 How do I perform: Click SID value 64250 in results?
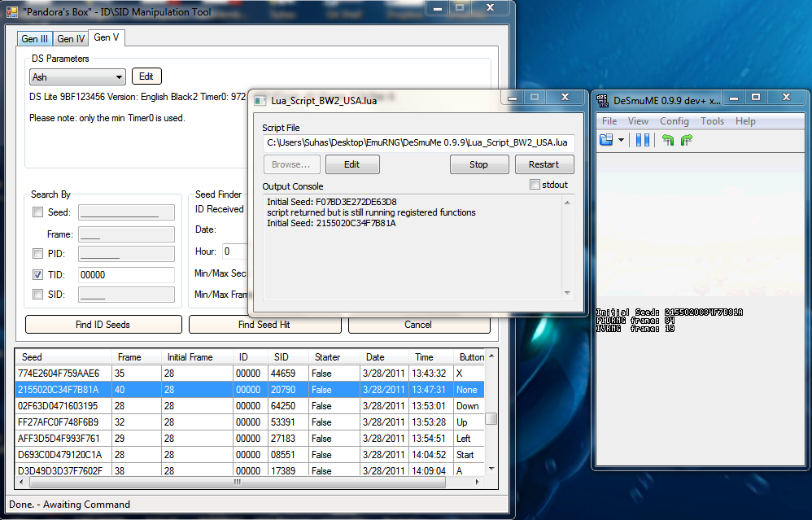(283, 405)
